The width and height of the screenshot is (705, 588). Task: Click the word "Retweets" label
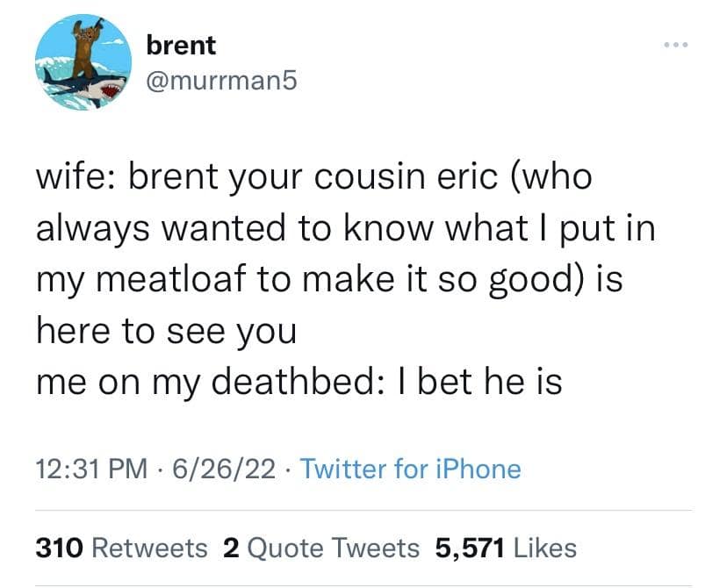(x=149, y=549)
